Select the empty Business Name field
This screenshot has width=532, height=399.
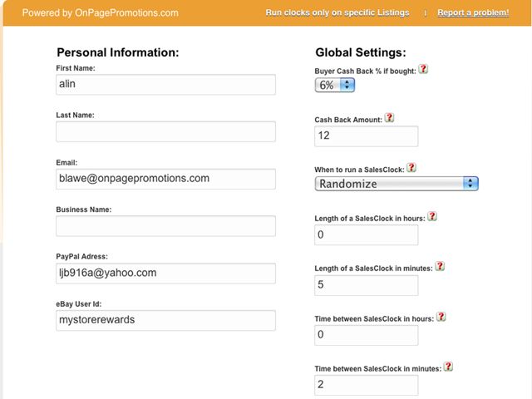pyautogui.click(x=165, y=226)
